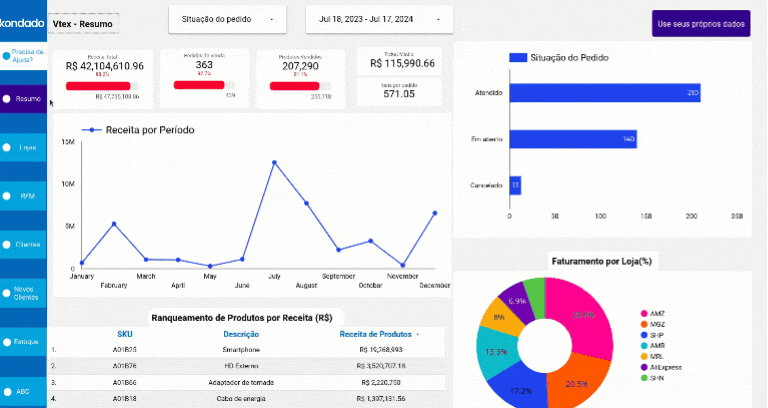Click the Estoque sidebar circle icon
Screen dimensions: 768x408
(8, 342)
